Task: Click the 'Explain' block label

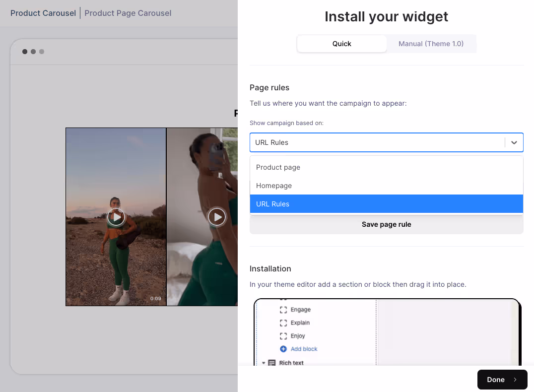Action: click(300, 323)
